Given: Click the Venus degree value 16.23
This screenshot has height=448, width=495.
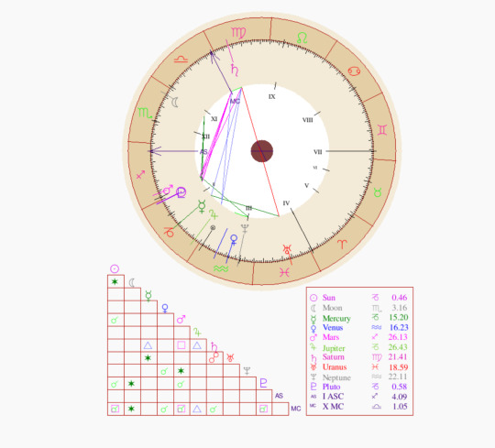Looking at the screenshot, I should coord(399,327).
